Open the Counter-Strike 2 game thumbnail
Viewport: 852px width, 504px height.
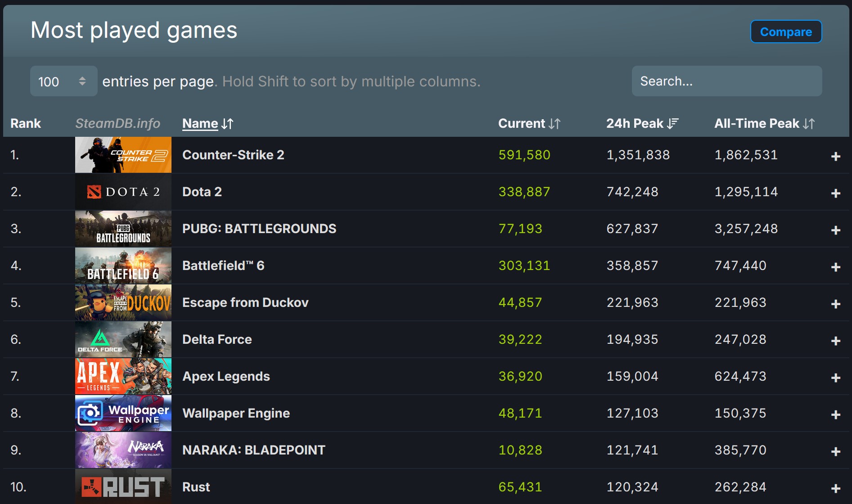tap(123, 155)
